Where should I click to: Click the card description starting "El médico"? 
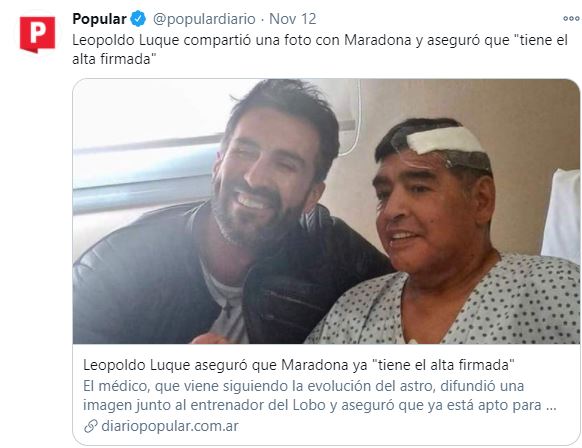point(319,396)
